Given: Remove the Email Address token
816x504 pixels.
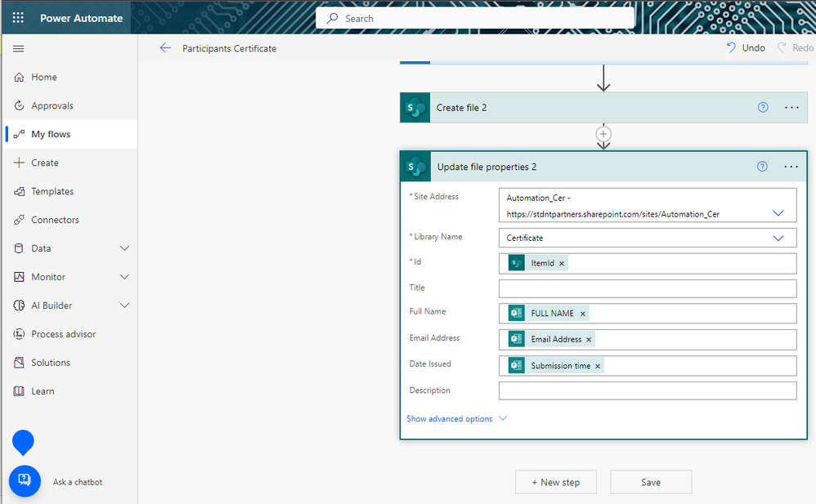Looking at the screenshot, I should [589, 340].
